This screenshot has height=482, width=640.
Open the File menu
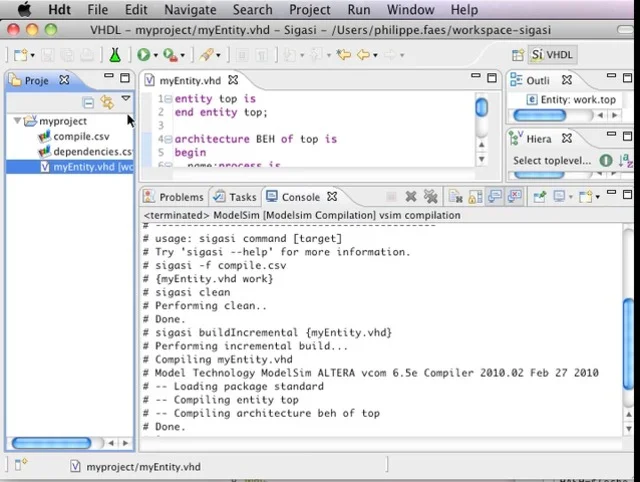98,9
